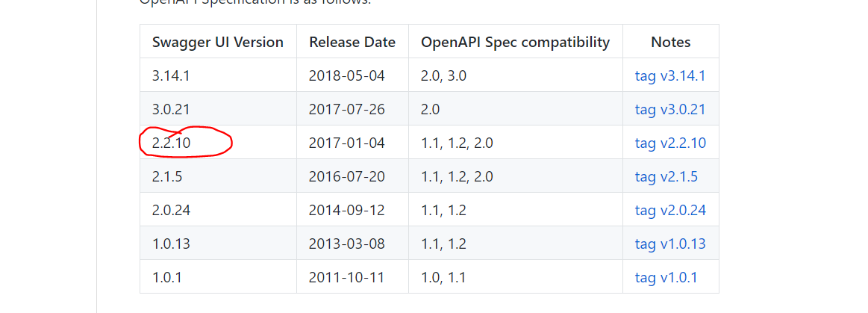The height and width of the screenshot is (313, 868).
Task: Open the tag v3.0.21 link
Action: point(669,109)
